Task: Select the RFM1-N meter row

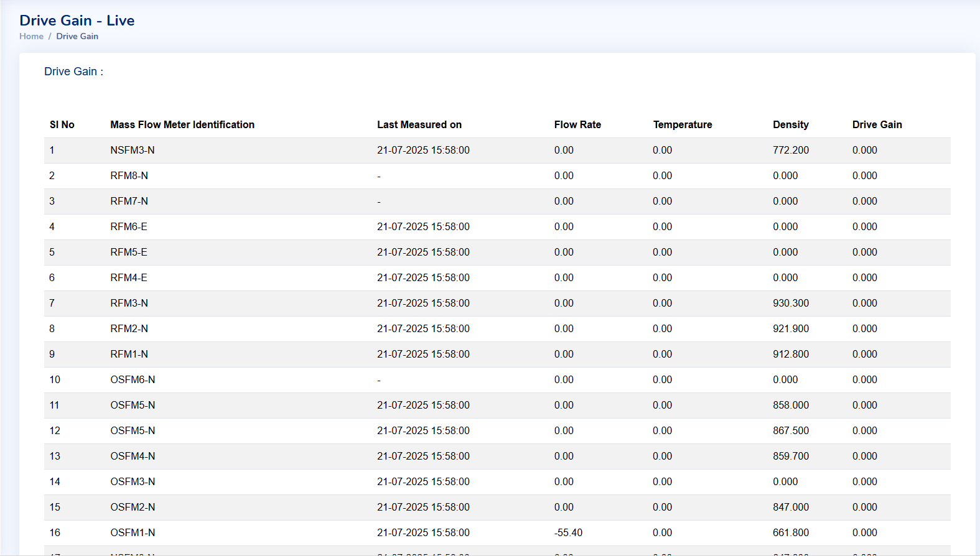Action: pos(129,354)
